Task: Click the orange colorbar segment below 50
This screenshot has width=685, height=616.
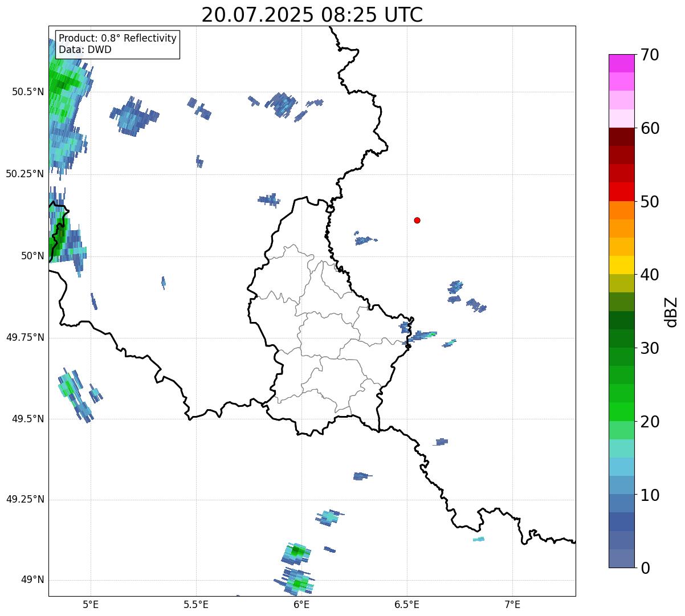Action: click(622, 210)
